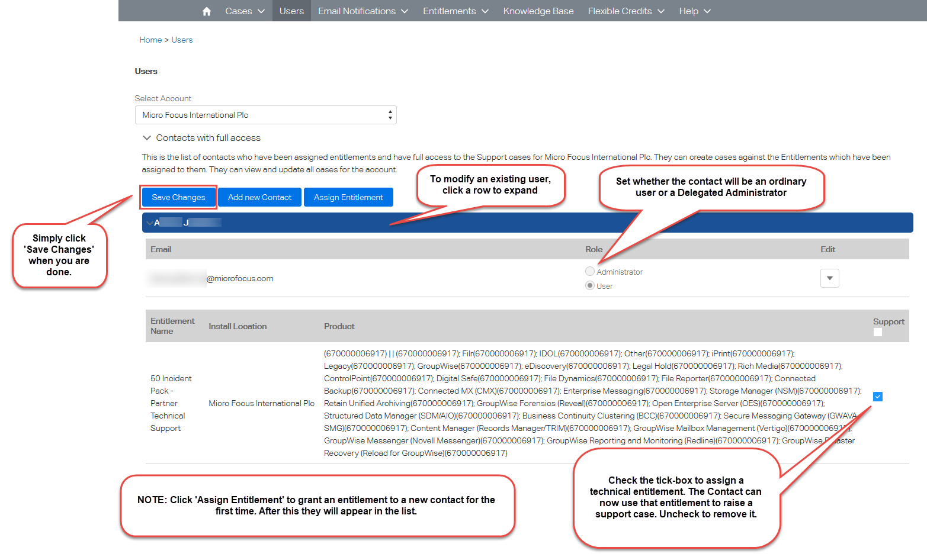Select the User role radio button

coord(590,285)
